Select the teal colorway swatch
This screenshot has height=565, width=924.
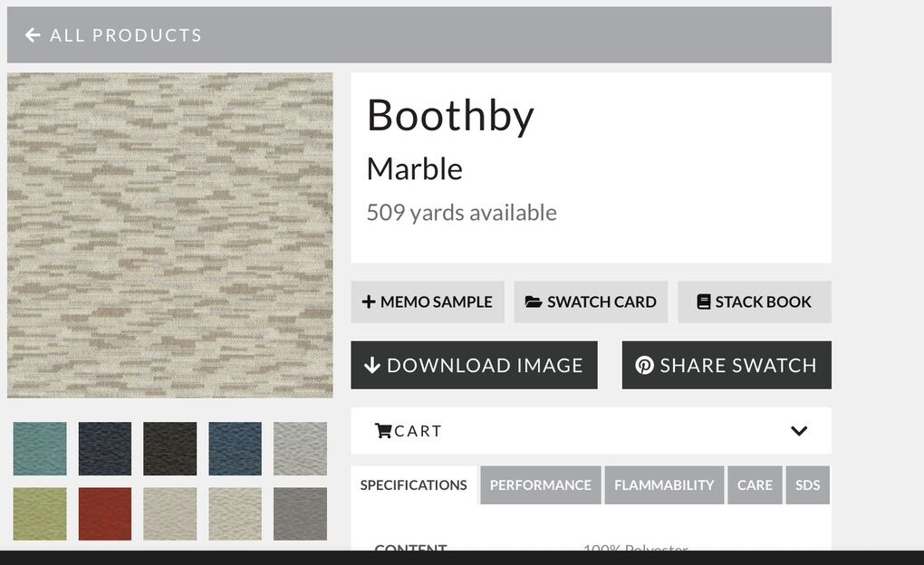point(40,448)
